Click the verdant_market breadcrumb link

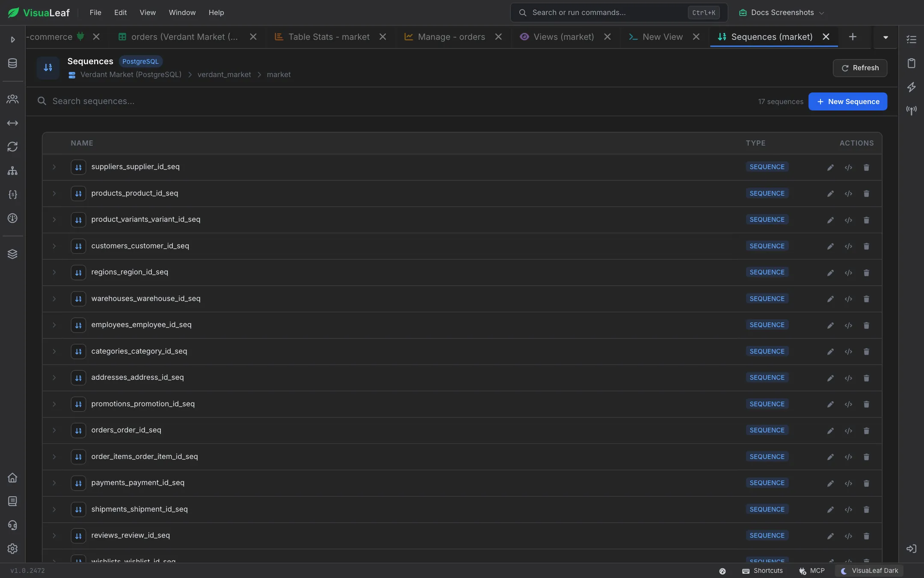pos(224,74)
